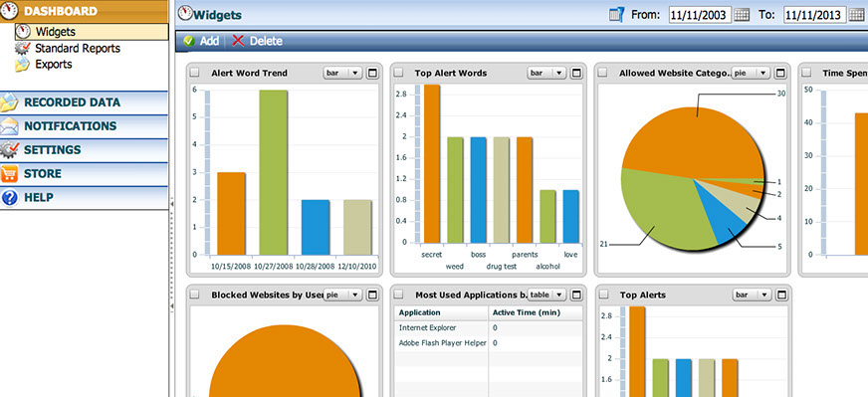Check the Top Alerts widget checkbox
868x397 pixels.
click(603, 296)
